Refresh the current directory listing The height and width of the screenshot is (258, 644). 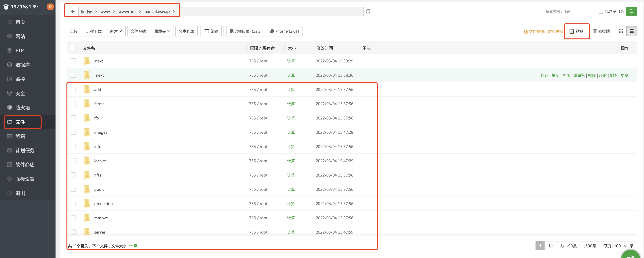pyautogui.click(x=368, y=11)
